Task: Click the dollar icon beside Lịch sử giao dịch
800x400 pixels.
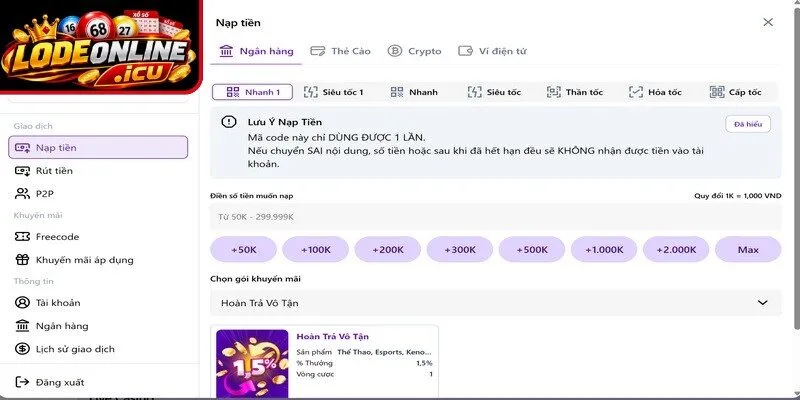Action: tap(22, 349)
